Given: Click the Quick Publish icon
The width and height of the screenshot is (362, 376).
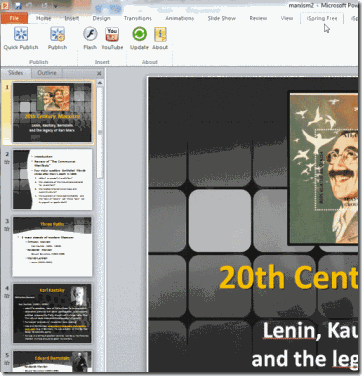Looking at the screenshot, I should [x=21, y=34].
